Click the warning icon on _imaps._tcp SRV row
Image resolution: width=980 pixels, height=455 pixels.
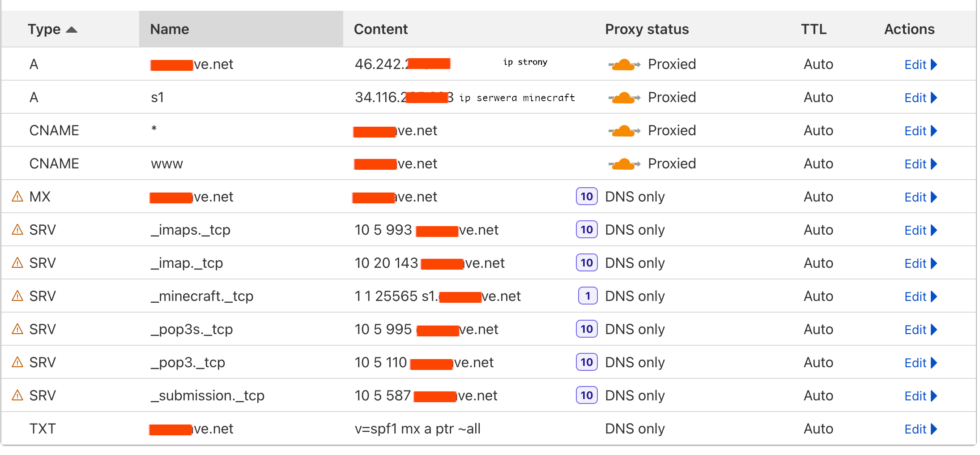pyautogui.click(x=17, y=230)
